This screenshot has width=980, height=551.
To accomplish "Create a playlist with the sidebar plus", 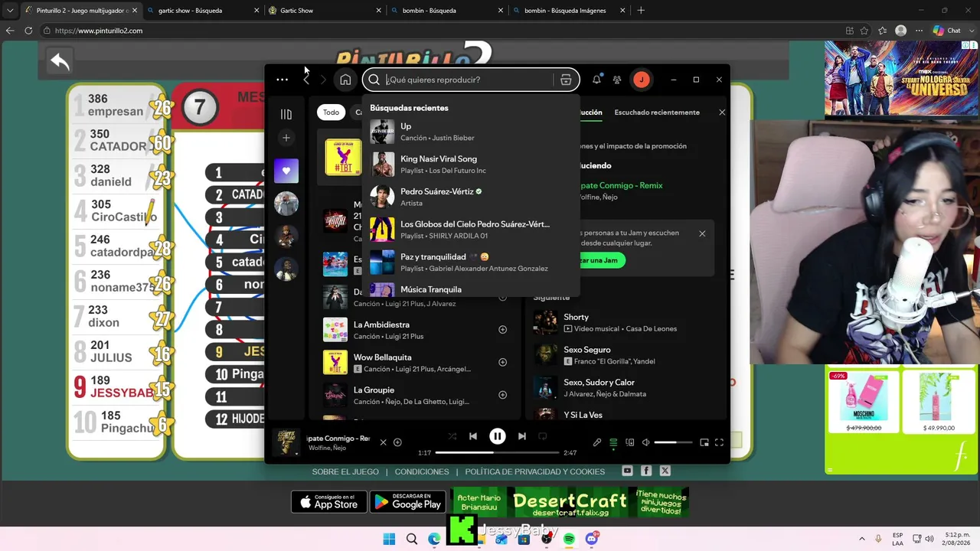I will (x=286, y=138).
